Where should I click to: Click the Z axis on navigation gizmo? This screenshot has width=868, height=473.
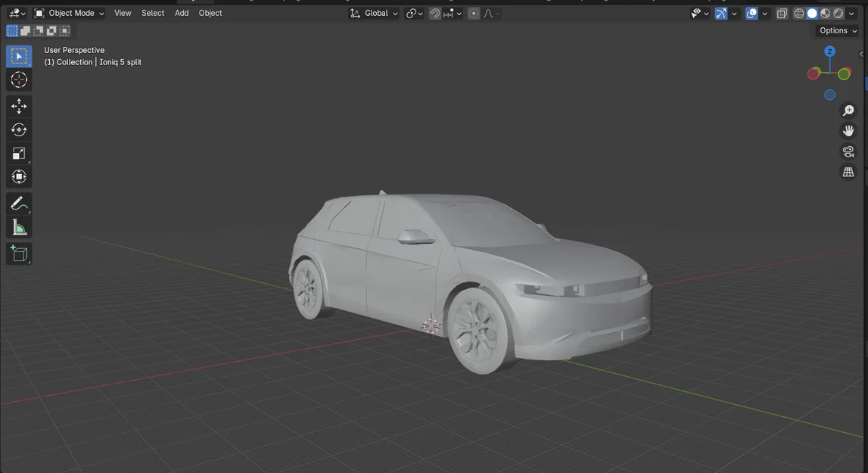click(829, 50)
